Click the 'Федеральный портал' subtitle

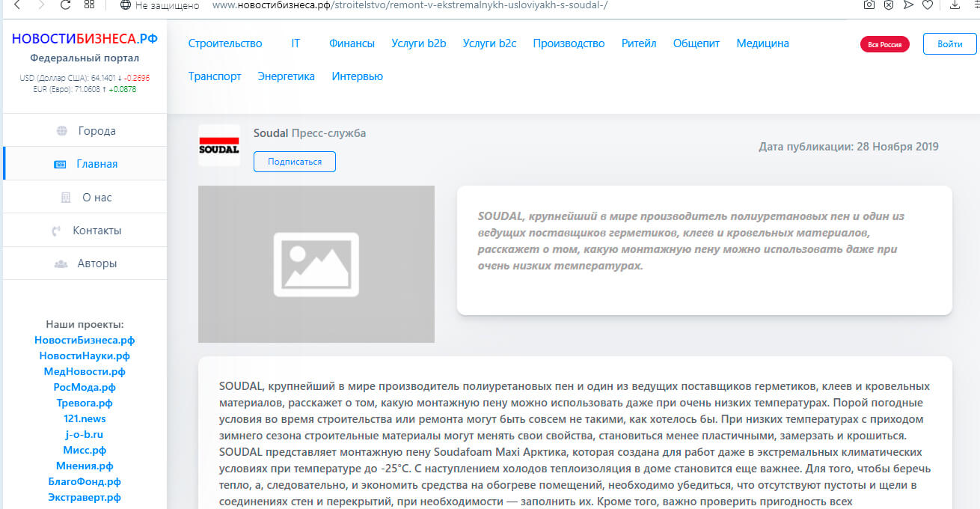click(85, 58)
